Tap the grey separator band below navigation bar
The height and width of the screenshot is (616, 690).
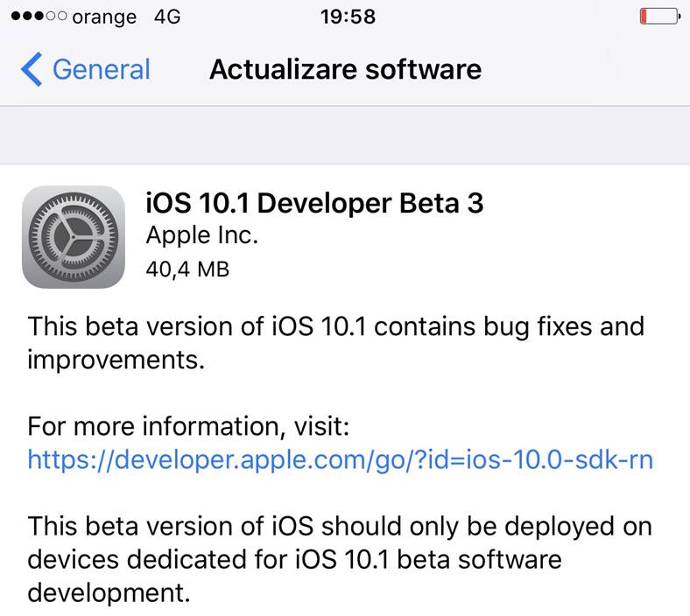coord(345,135)
